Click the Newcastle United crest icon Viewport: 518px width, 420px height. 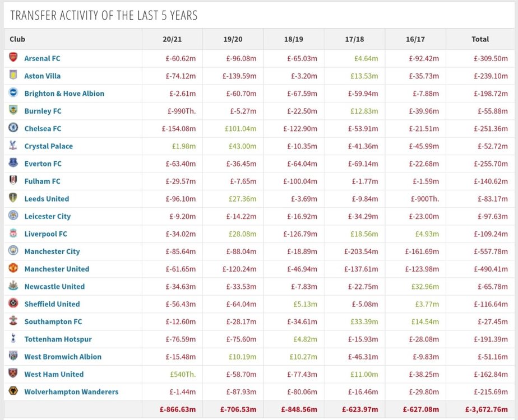(13, 286)
